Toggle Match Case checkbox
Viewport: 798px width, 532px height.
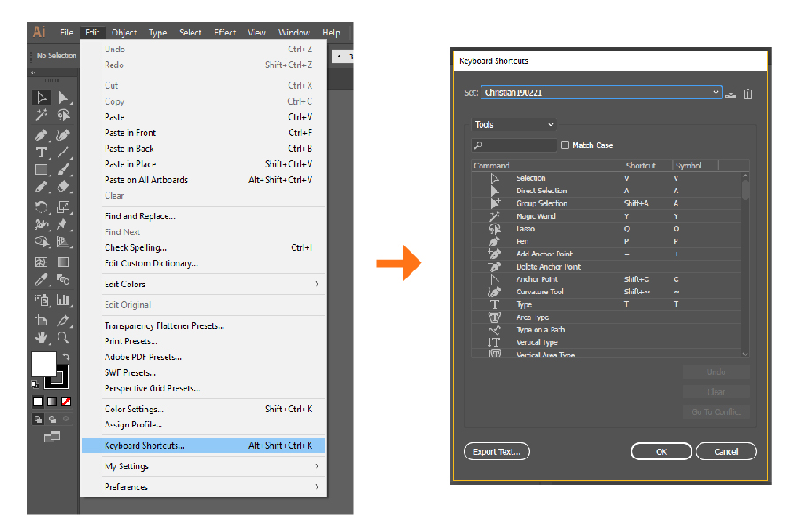click(x=565, y=145)
